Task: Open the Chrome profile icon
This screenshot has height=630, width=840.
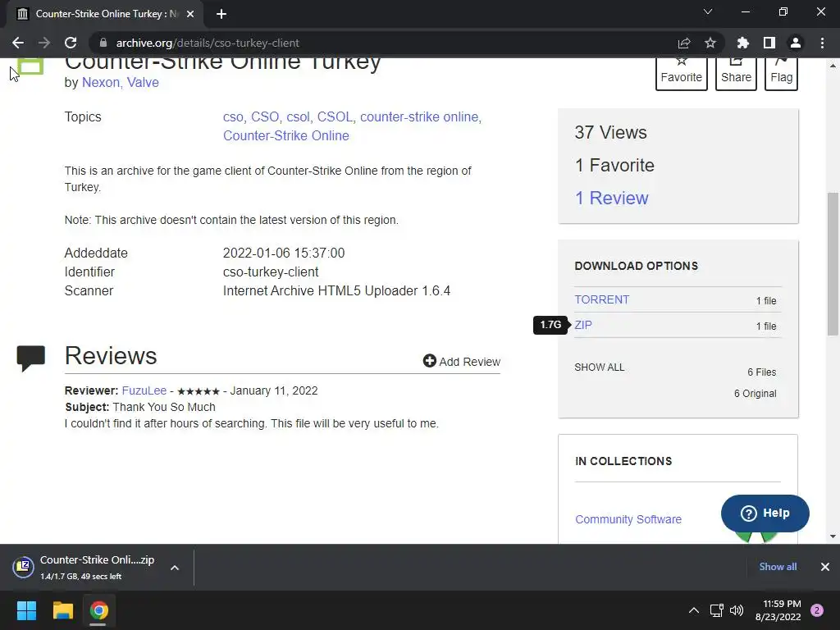Action: pyautogui.click(x=796, y=43)
